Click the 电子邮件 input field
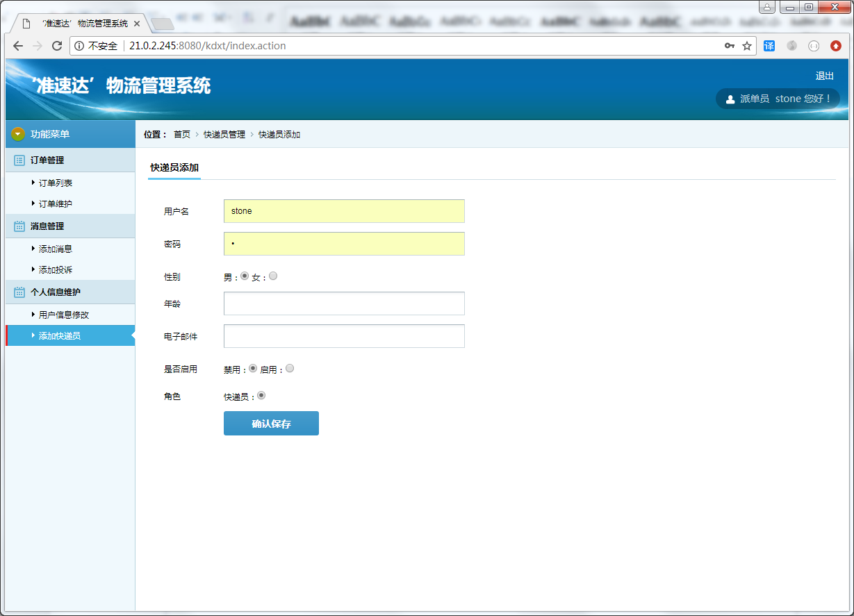Image resolution: width=854 pixels, height=616 pixels. (x=344, y=336)
